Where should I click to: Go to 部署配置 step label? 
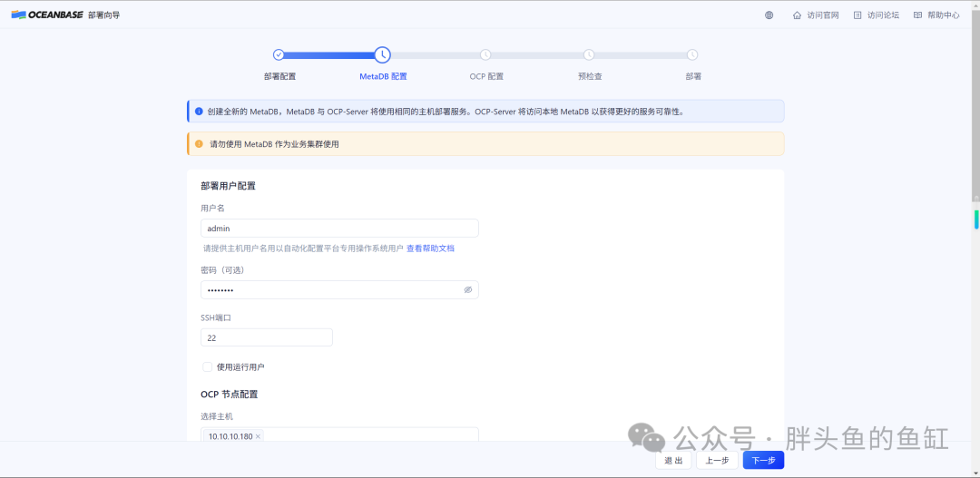pyautogui.click(x=279, y=77)
